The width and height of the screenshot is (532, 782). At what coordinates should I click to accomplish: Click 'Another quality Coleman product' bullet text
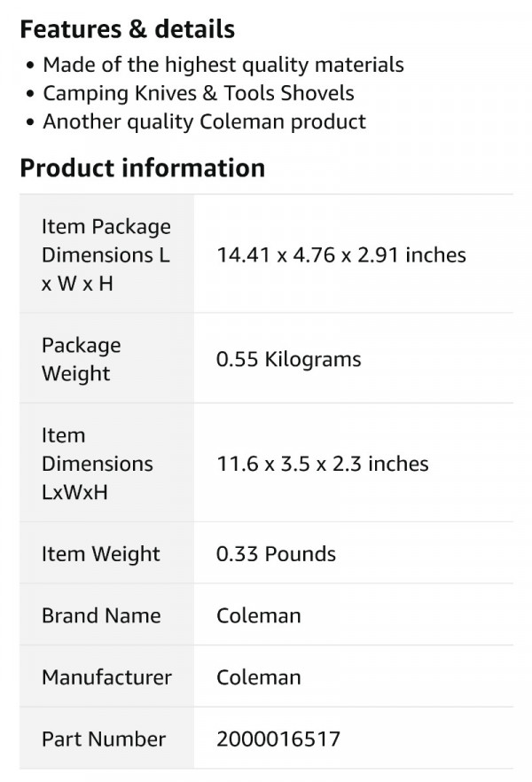(205, 121)
